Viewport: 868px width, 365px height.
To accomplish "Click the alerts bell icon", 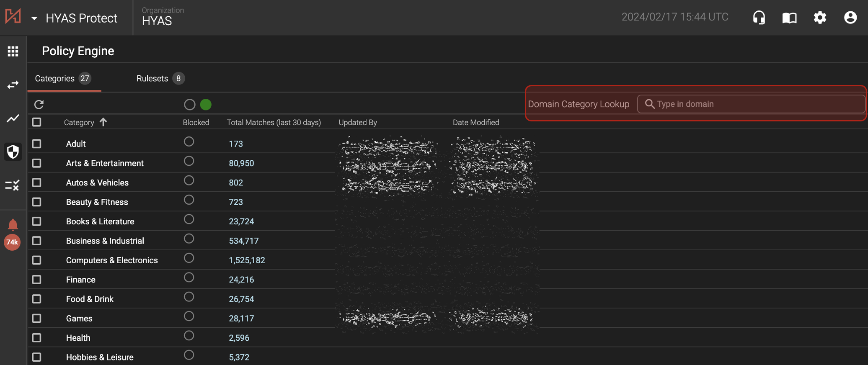I will (13, 225).
